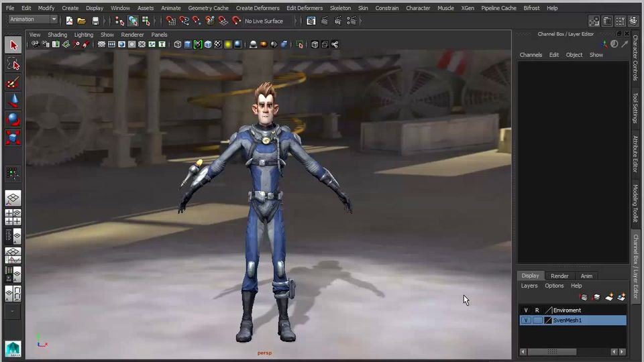
Task: Select the arrow Select tool
Action: (13, 45)
